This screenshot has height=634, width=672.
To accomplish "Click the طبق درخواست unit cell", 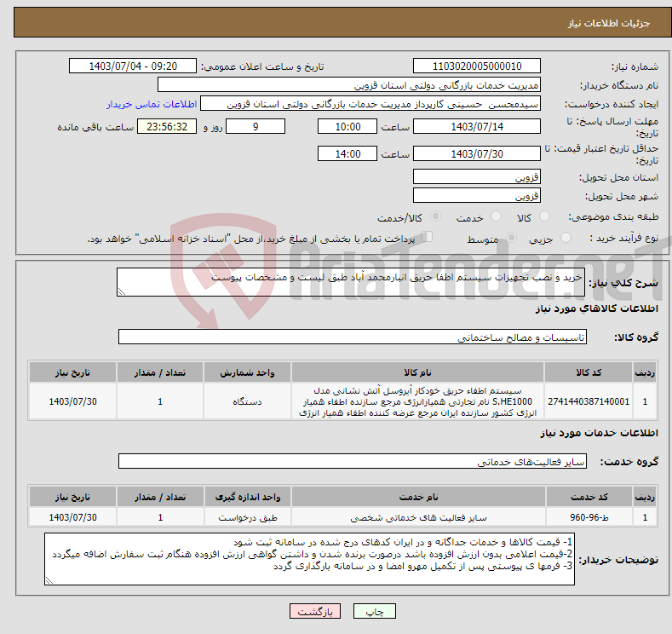I will pos(248,517).
